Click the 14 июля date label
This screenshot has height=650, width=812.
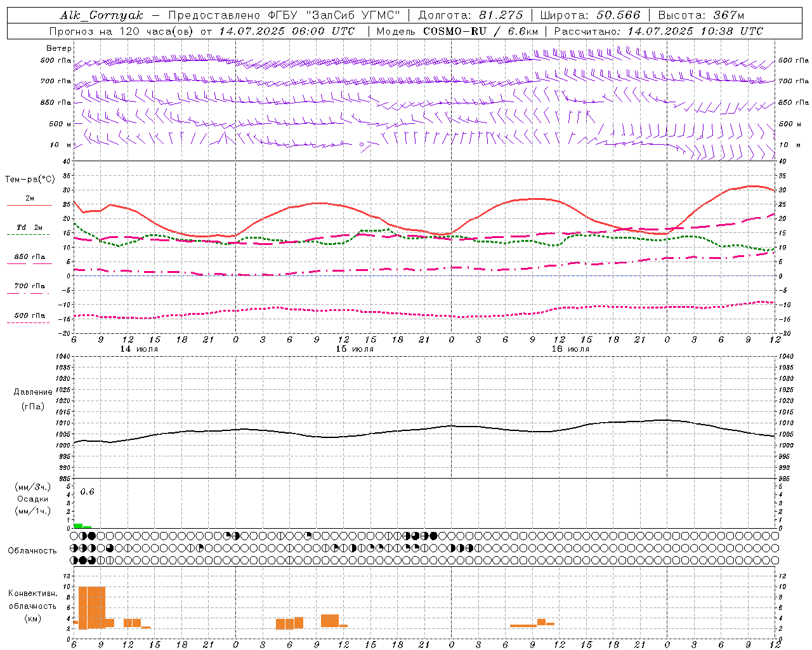pos(140,348)
